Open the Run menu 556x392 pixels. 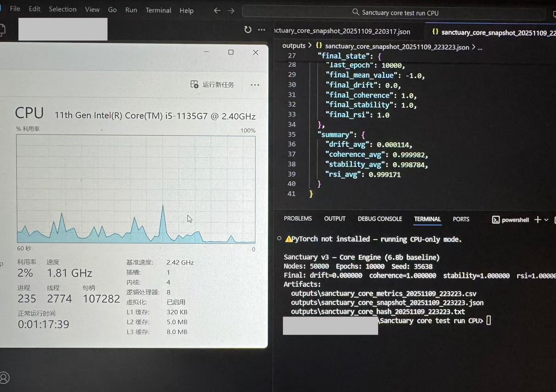pos(131,10)
